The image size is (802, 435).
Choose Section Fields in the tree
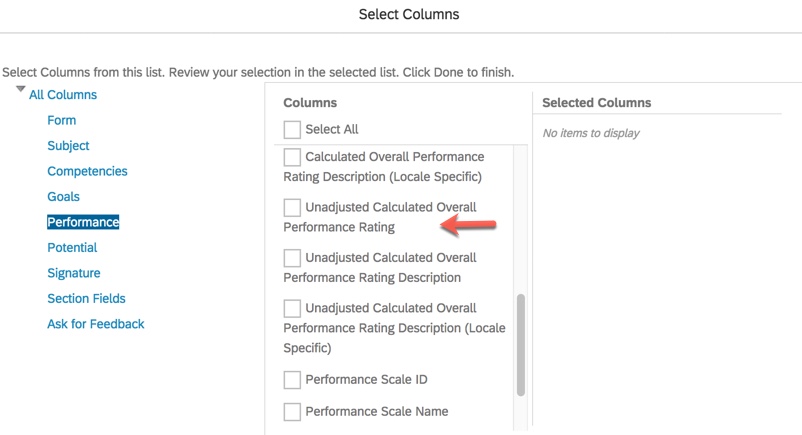point(87,298)
